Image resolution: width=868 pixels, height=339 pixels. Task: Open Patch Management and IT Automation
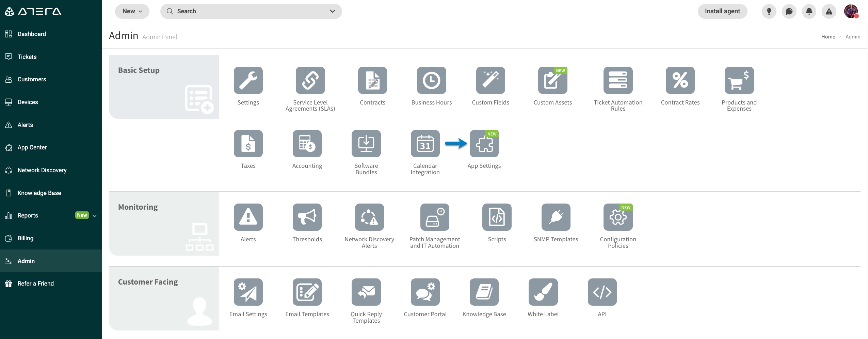point(434,217)
